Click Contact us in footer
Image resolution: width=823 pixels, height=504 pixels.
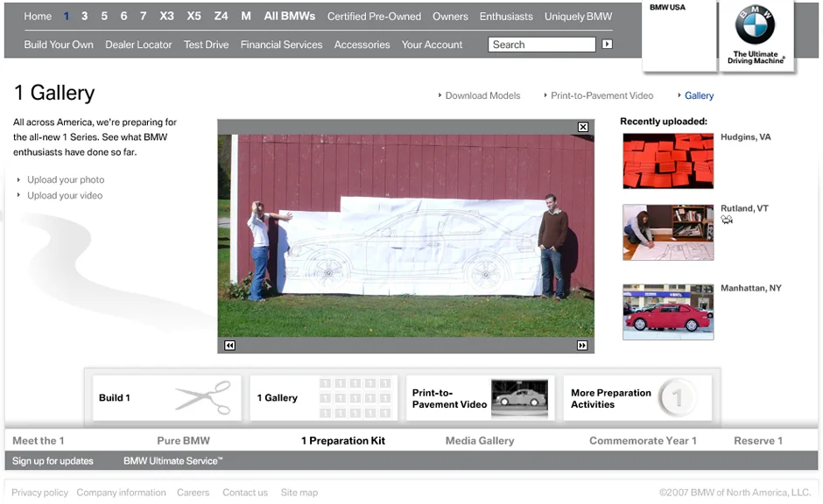click(245, 493)
